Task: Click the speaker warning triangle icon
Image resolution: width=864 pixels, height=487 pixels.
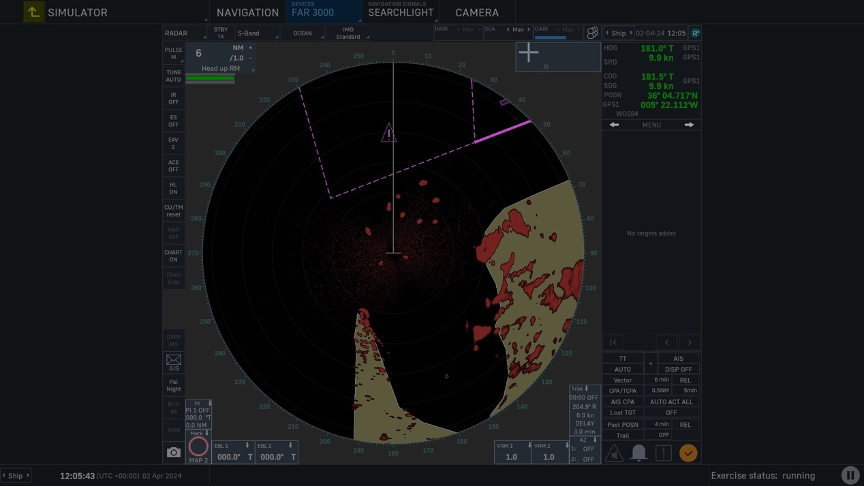Action: pos(614,453)
